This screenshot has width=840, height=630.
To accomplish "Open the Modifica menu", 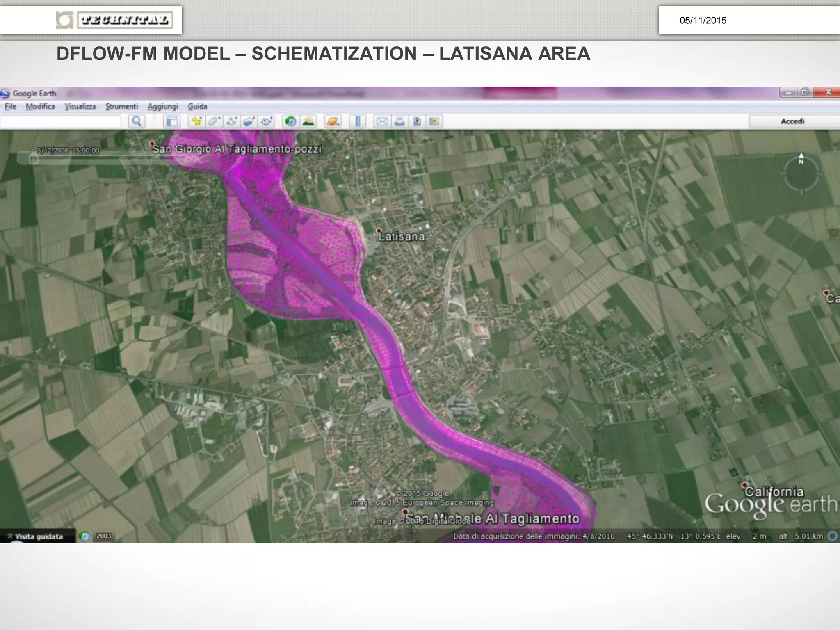I will [x=40, y=107].
